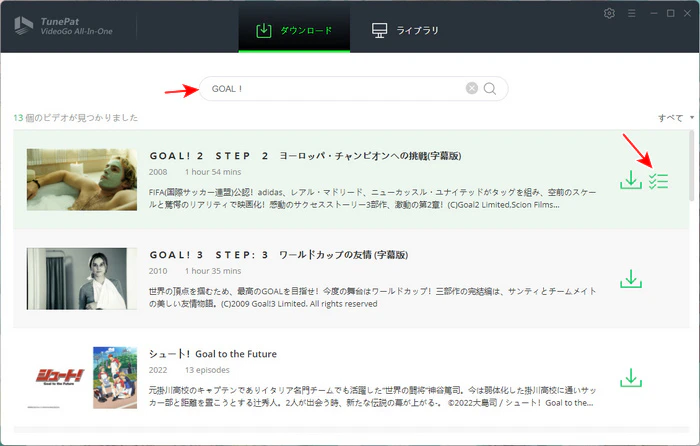Screen dimensions: 700x446
Task: Open advanced download options for GOAL! 2
Action: point(658,181)
